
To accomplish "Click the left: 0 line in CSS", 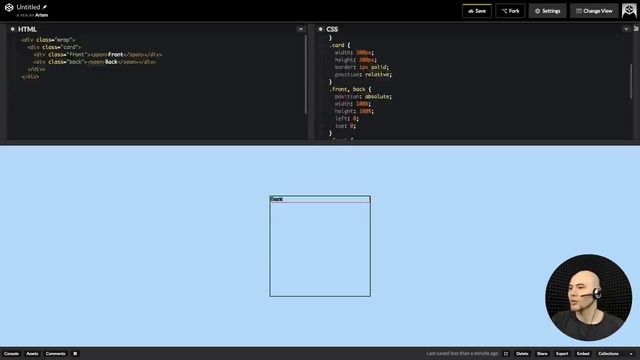I will [x=347, y=119].
